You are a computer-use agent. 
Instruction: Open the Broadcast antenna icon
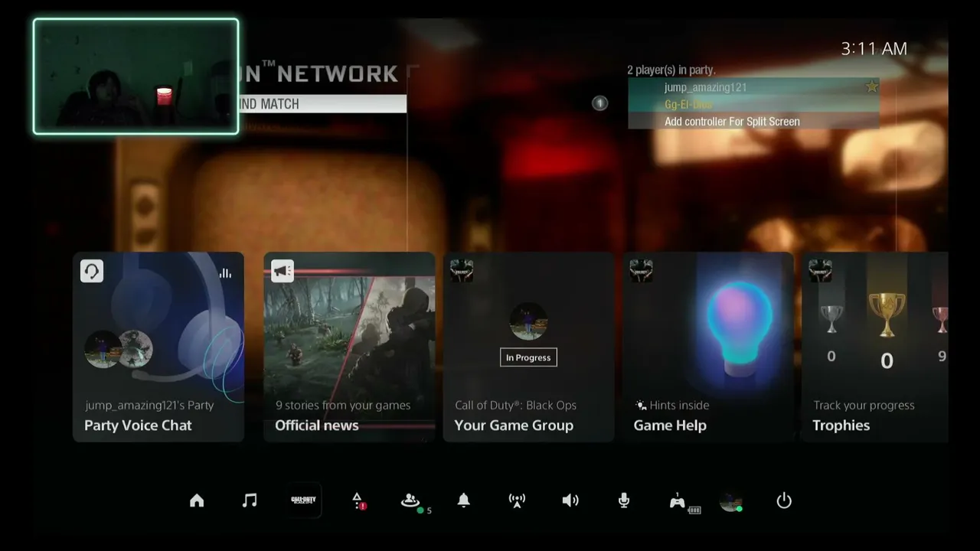[517, 500]
